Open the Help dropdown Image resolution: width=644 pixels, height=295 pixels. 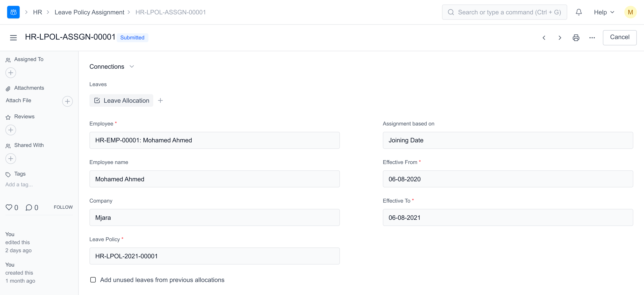coord(604,12)
